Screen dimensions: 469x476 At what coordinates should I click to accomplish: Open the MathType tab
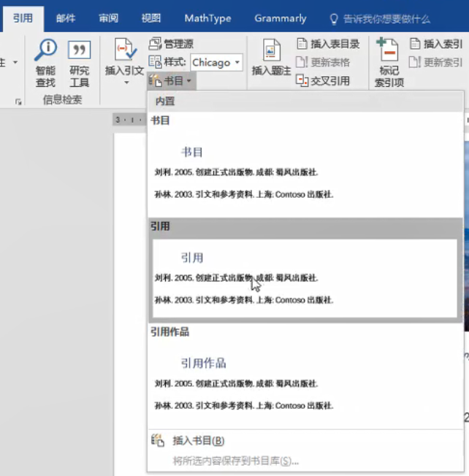(207, 18)
